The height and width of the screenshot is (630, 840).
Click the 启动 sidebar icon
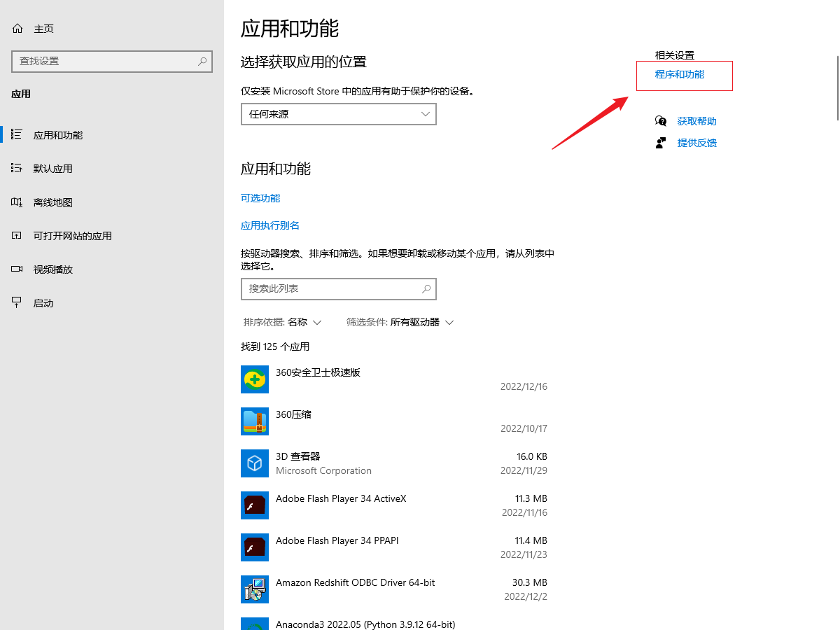click(17, 302)
